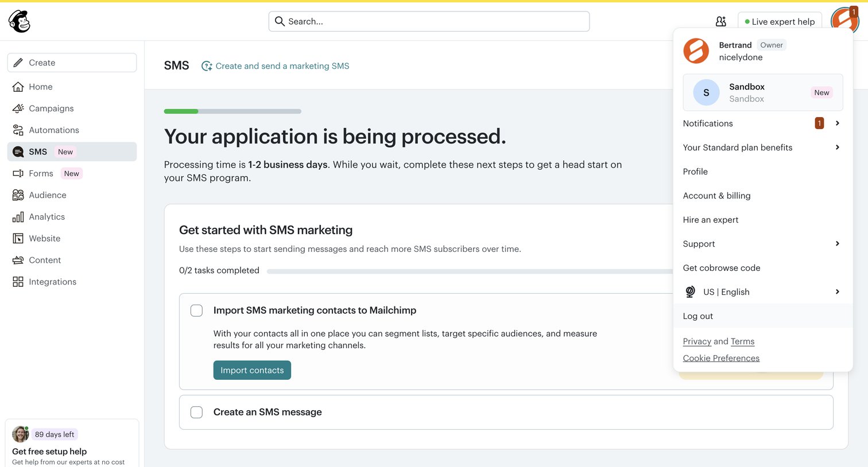Click the New badge next to Forms
The image size is (868, 467).
tap(72, 173)
